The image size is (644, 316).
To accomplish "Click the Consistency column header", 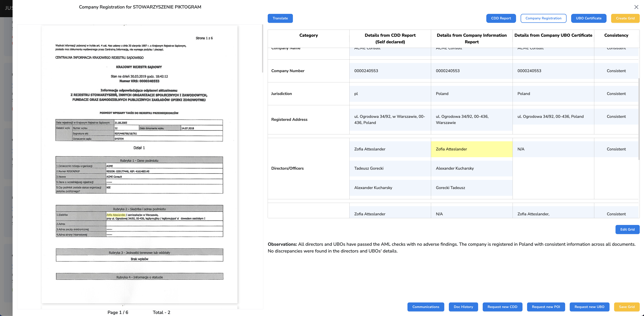I will 616,35.
